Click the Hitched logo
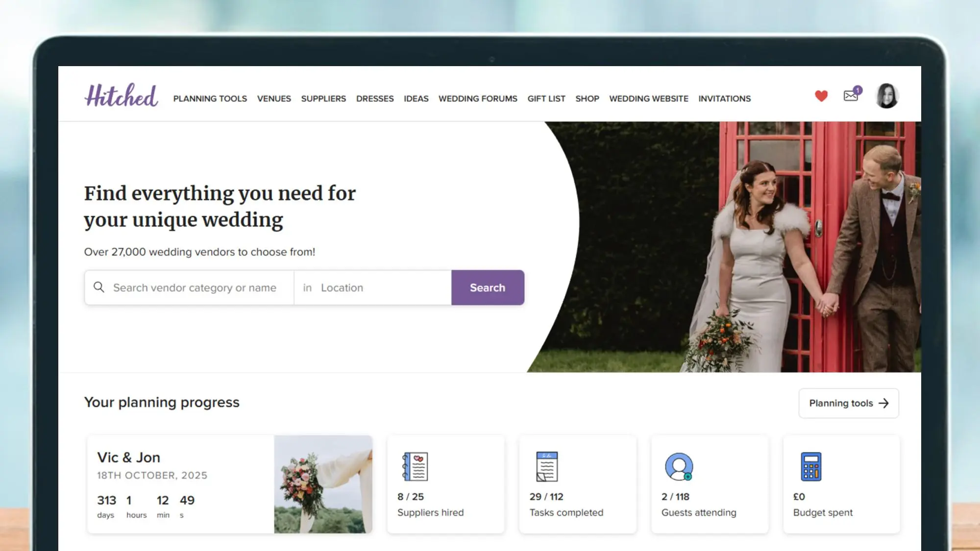The width and height of the screenshot is (980, 551). [x=121, y=95]
